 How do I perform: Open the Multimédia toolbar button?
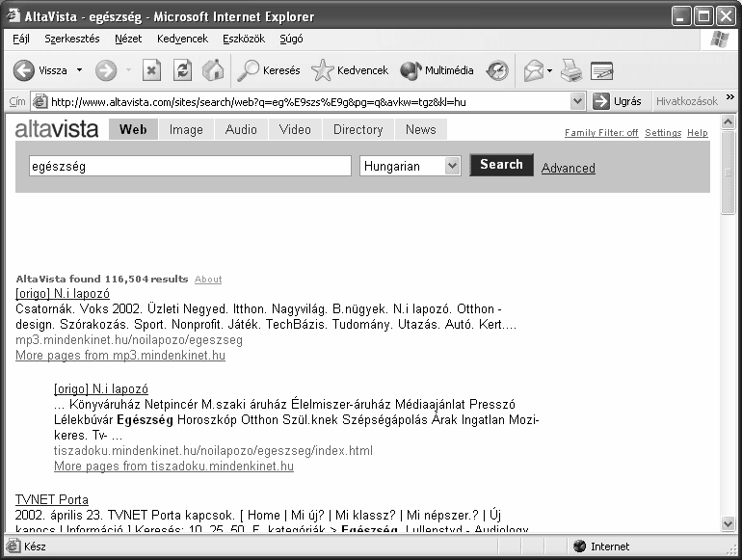[437, 70]
